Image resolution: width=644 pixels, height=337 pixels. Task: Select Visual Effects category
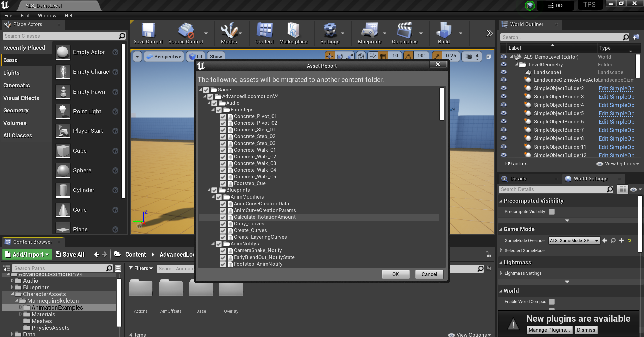21,98
